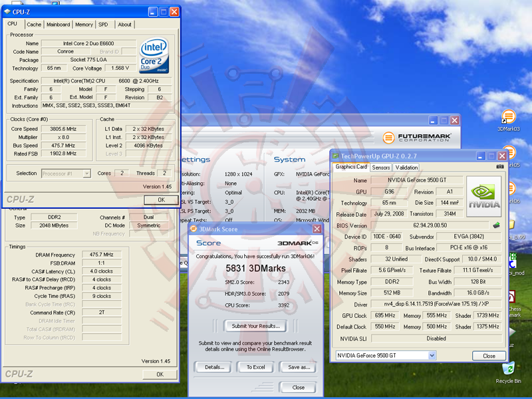The height and width of the screenshot is (399, 532).
Task: Click the Intel Core 2 Duo E6600 name field
Action: pyautogui.click(x=88, y=43)
